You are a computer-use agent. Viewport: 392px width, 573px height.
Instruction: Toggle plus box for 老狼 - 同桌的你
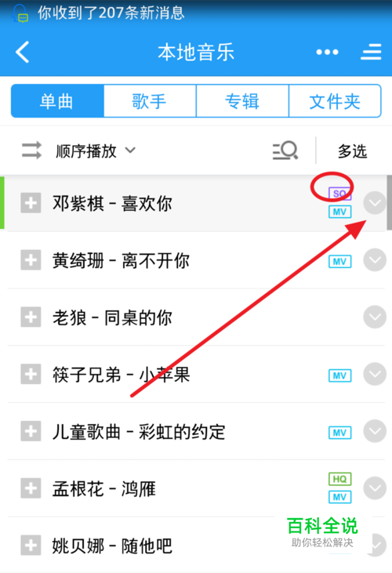pyautogui.click(x=31, y=317)
